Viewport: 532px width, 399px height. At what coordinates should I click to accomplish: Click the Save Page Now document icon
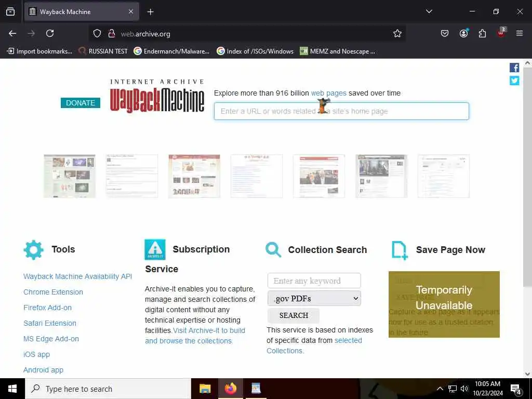(x=400, y=250)
